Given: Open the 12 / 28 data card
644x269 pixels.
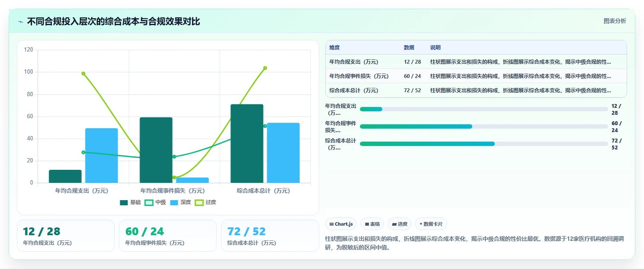Looking at the screenshot, I should coord(66,236).
